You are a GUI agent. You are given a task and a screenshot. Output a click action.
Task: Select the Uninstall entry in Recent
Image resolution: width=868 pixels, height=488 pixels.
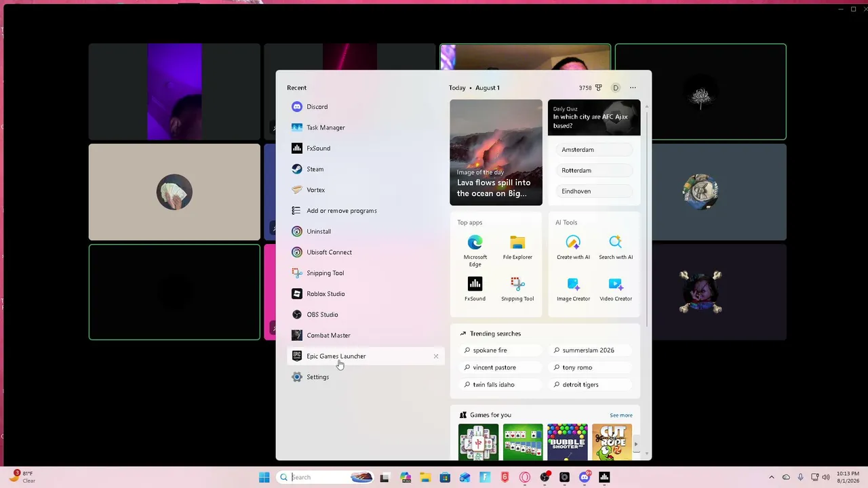[366, 231]
